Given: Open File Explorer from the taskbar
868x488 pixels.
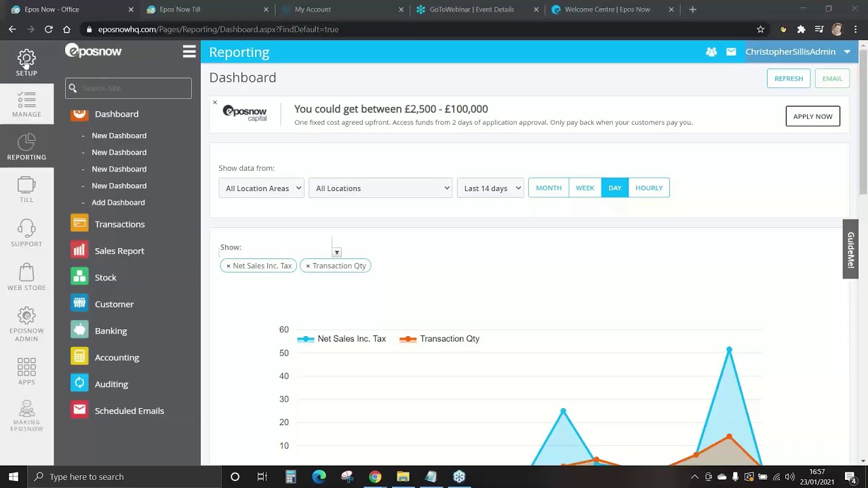Looking at the screenshot, I should click(x=403, y=476).
